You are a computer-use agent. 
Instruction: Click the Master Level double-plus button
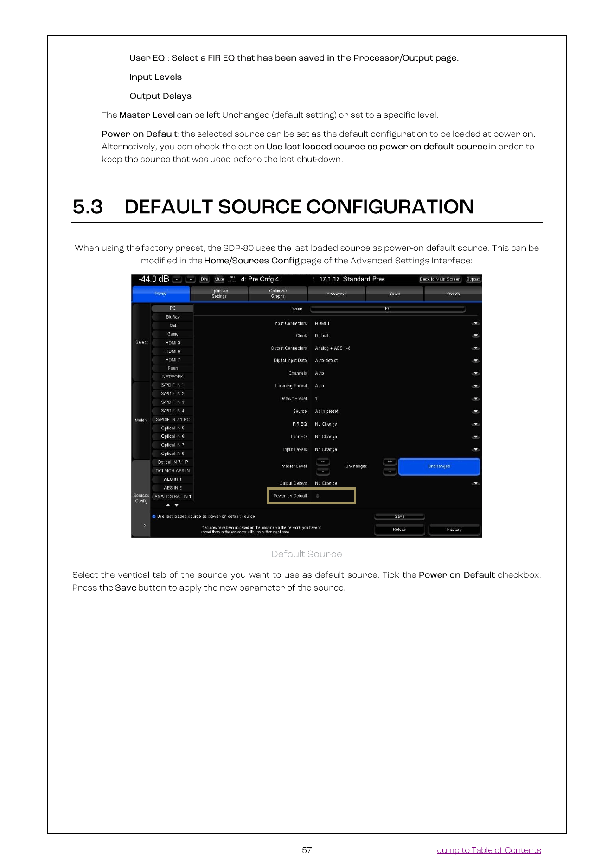390,461
